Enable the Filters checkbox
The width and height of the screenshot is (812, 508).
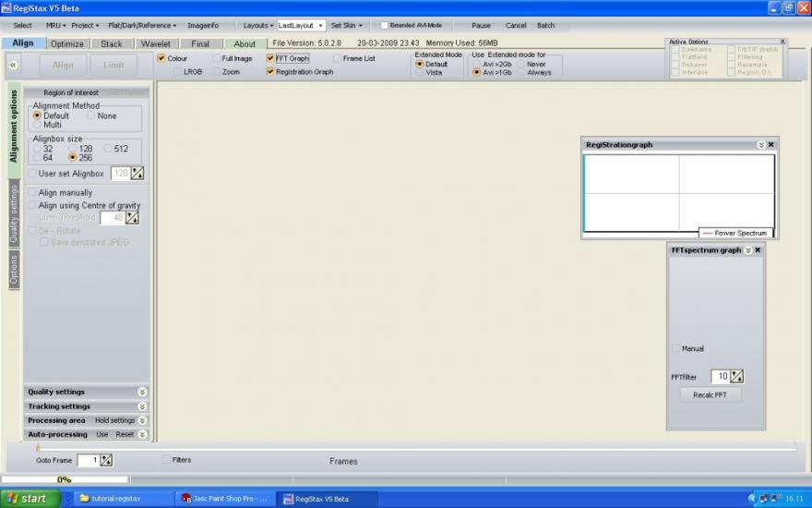(x=166, y=459)
